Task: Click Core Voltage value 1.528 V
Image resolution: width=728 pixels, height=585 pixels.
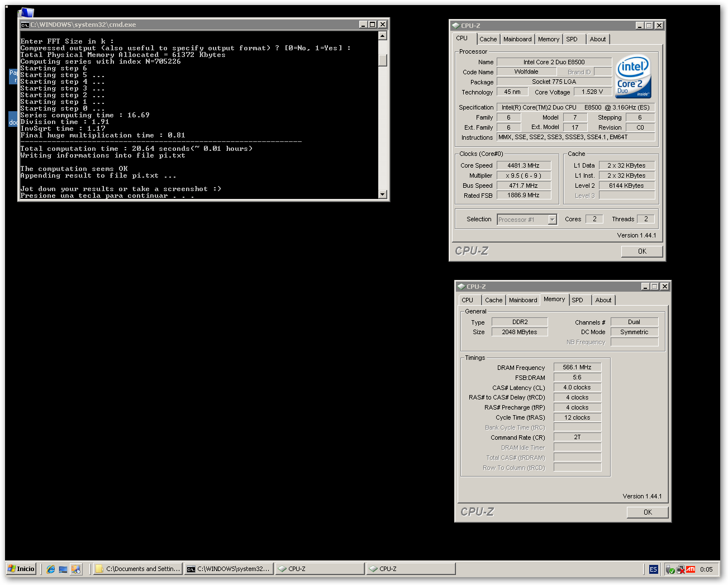Action: click(x=592, y=92)
